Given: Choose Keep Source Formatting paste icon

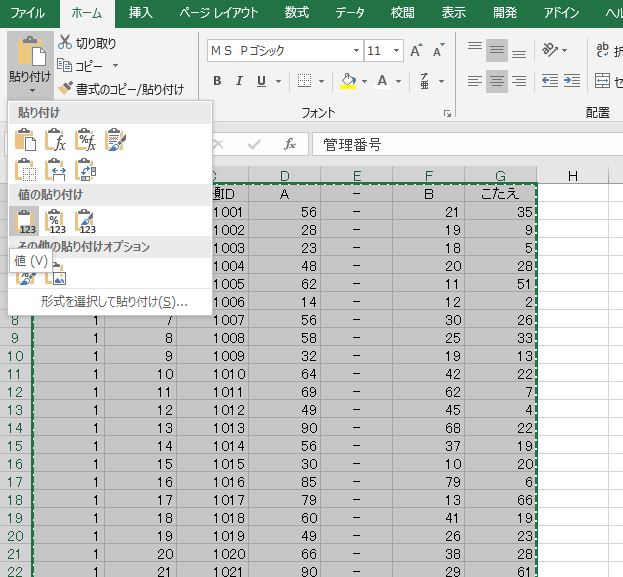Looking at the screenshot, I should (x=115, y=140).
